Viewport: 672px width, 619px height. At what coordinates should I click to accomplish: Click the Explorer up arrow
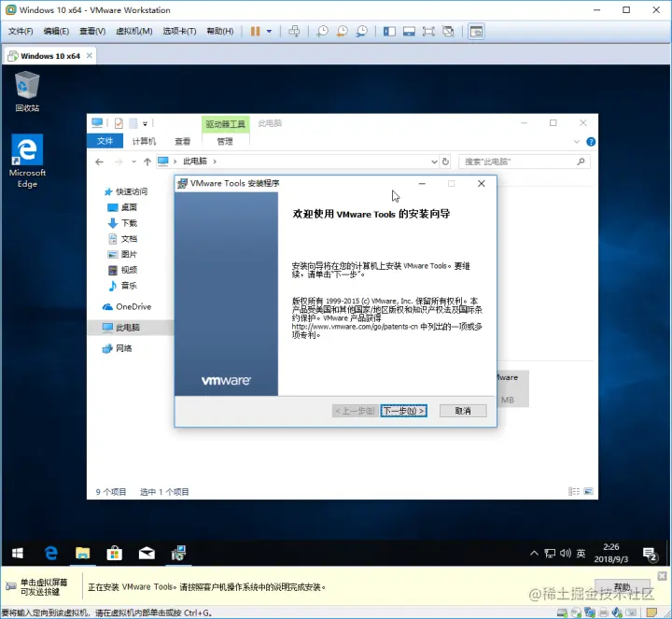147,162
